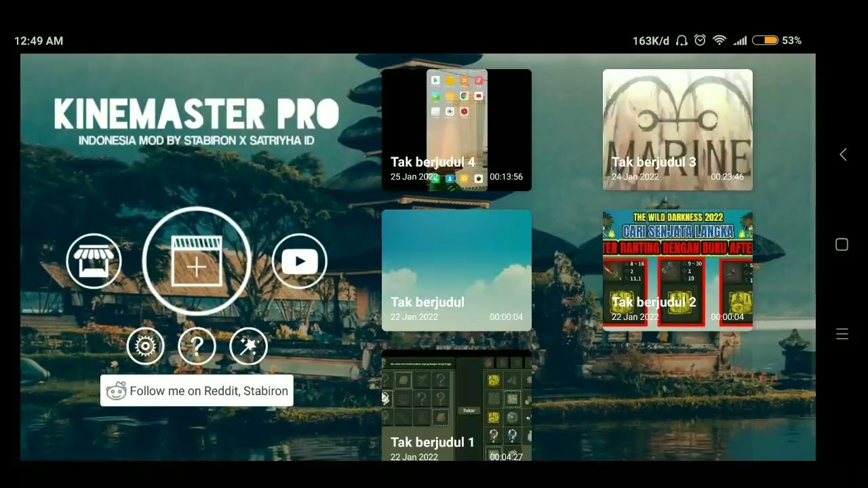Open settings with the gear icon
868x488 pixels.
[145, 347]
